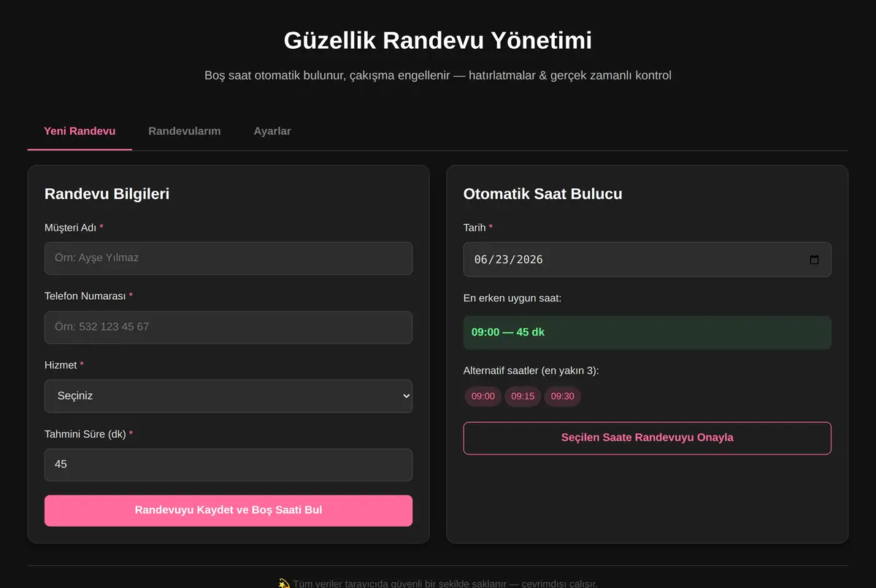This screenshot has height=588, width=876.
Task: Click the 'Otomatik Saat Bulucu' heading
Action: coord(542,194)
